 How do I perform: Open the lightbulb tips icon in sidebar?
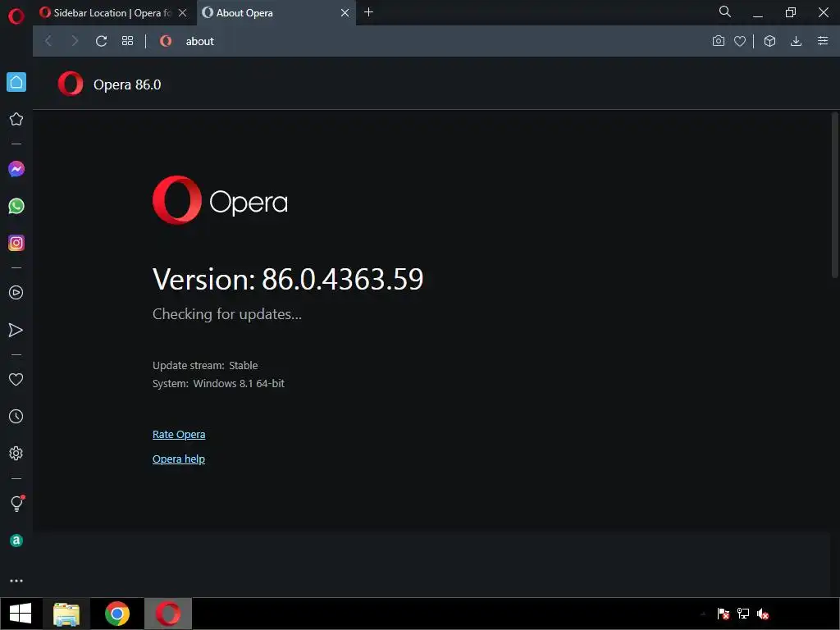16,504
